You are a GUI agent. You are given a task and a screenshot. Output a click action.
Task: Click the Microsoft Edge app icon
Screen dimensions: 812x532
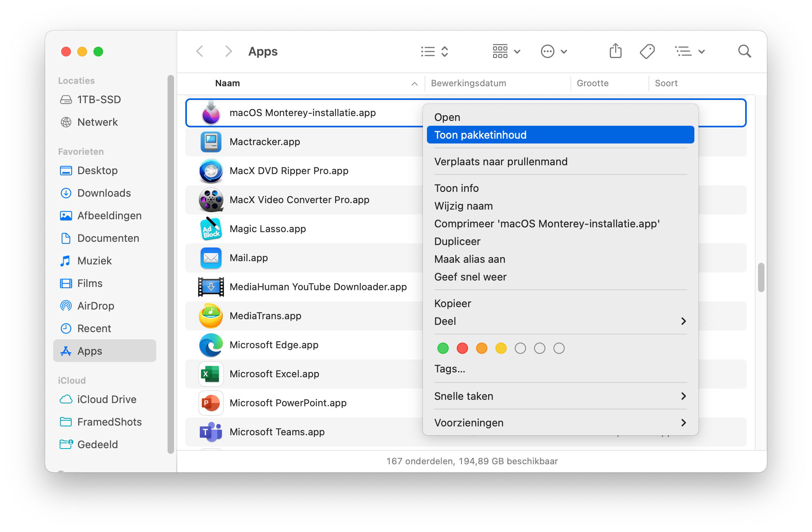click(211, 345)
